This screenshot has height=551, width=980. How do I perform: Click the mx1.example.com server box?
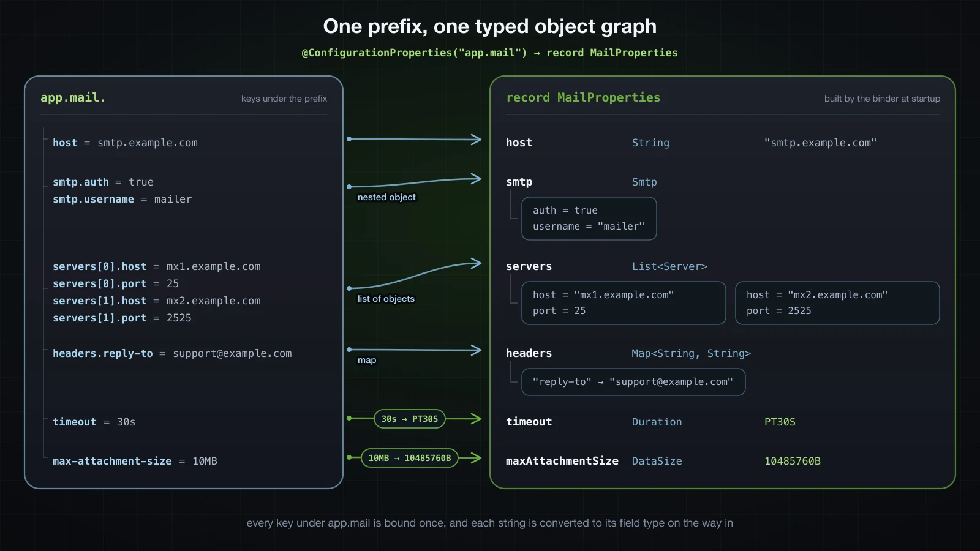pos(624,303)
